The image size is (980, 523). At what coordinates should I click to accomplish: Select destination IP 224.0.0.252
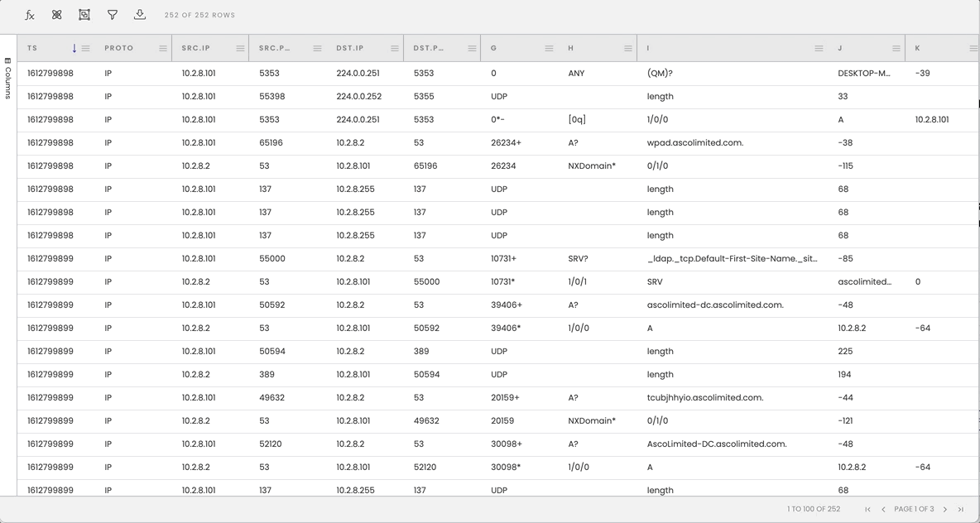pyautogui.click(x=358, y=96)
